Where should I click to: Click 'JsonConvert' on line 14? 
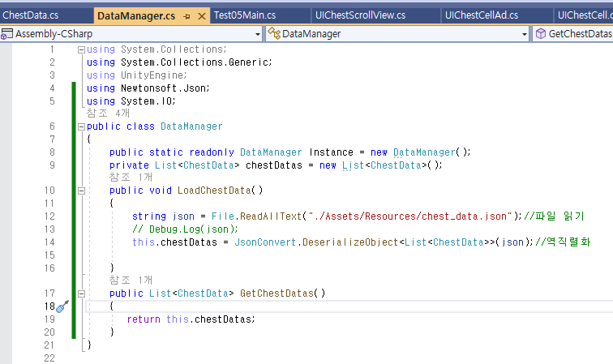pyautogui.click(x=265, y=242)
